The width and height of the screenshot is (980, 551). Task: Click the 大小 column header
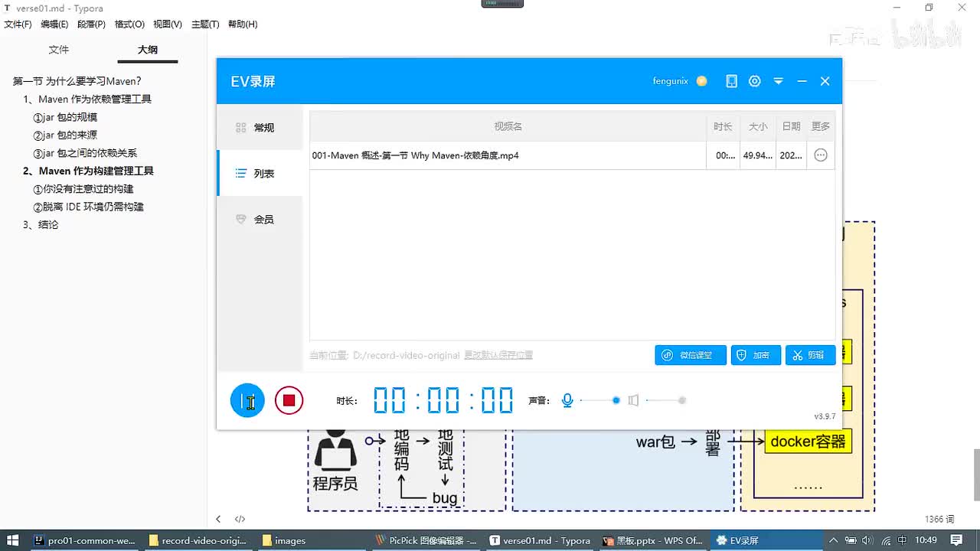pyautogui.click(x=758, y=126)
